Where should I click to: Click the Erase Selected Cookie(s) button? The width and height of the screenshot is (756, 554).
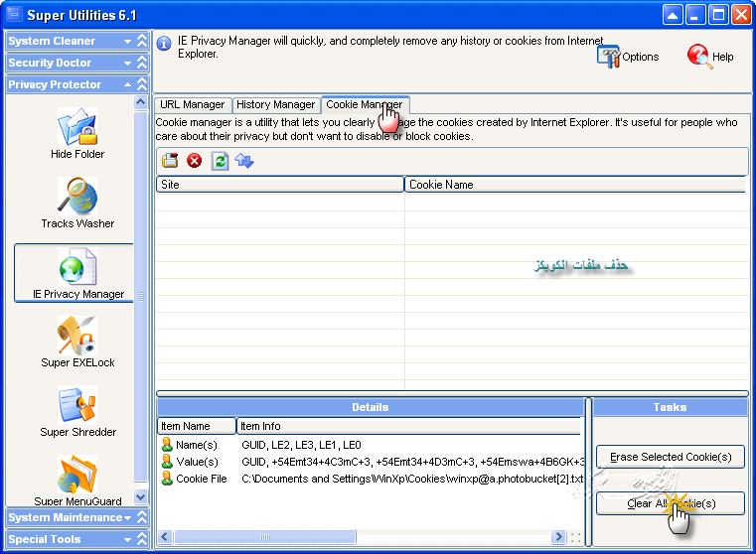coord(671,457)
